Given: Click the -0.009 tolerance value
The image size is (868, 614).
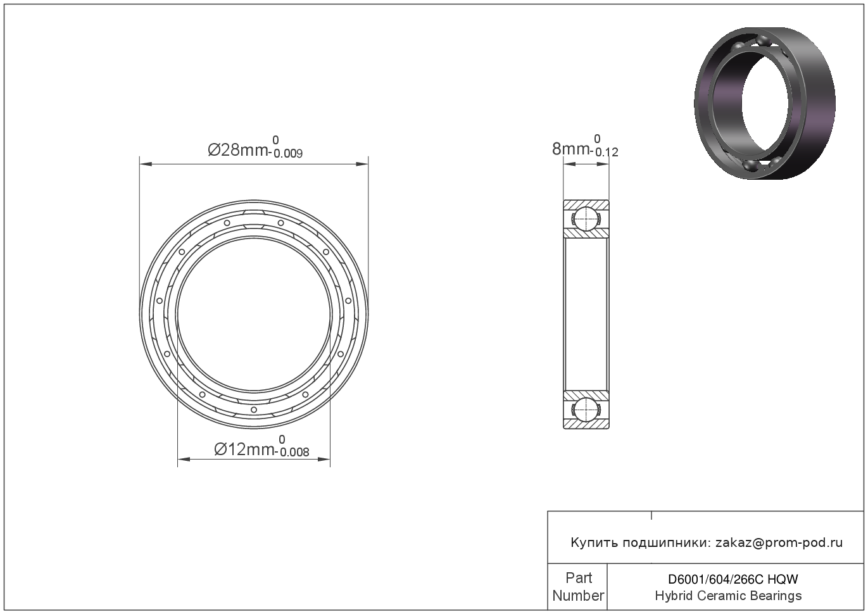Looking at the screenshot, I should point(287,154).
